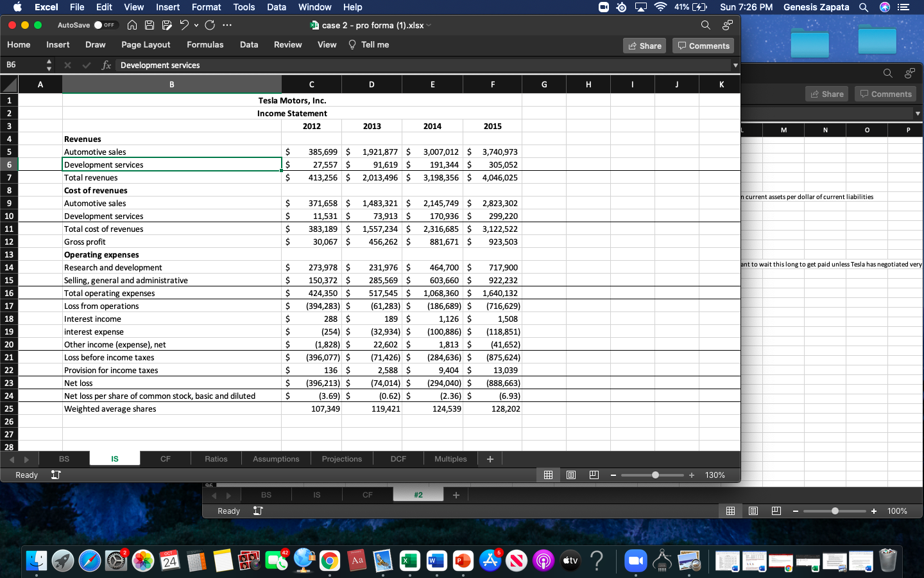Click the Select All corner triangle
Image resolution: width=924 pixels, height=578 pixels.
coord(9,84)
